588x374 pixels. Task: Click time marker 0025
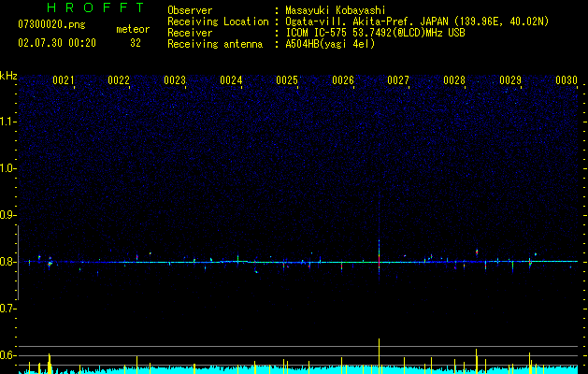coord(287,80)
